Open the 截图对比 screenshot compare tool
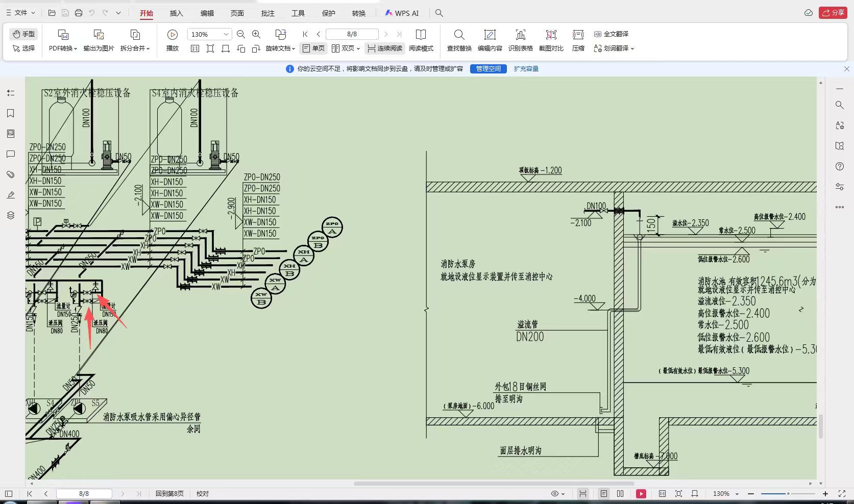 [x=551, y=40]
